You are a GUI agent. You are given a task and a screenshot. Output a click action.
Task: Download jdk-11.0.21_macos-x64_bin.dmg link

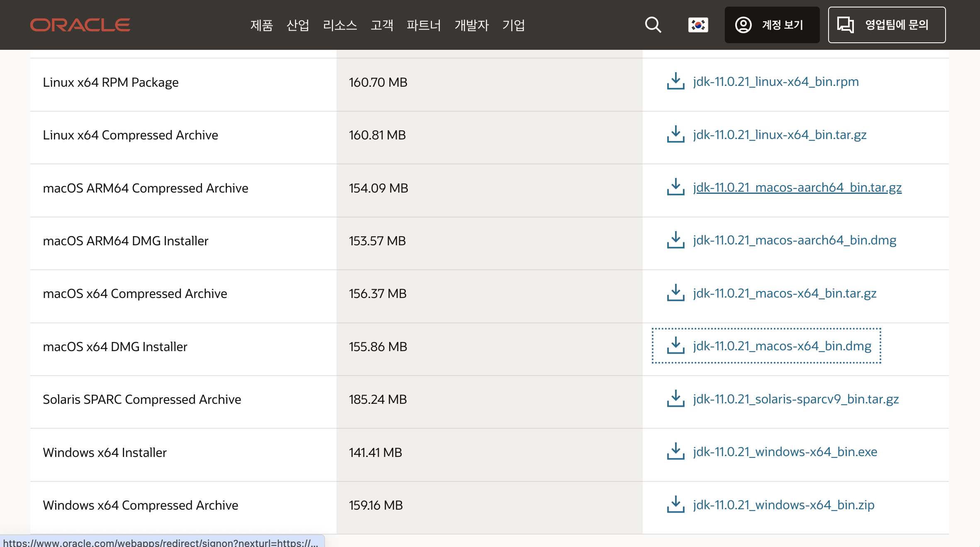pyautogui.click(x=782, y=346)
